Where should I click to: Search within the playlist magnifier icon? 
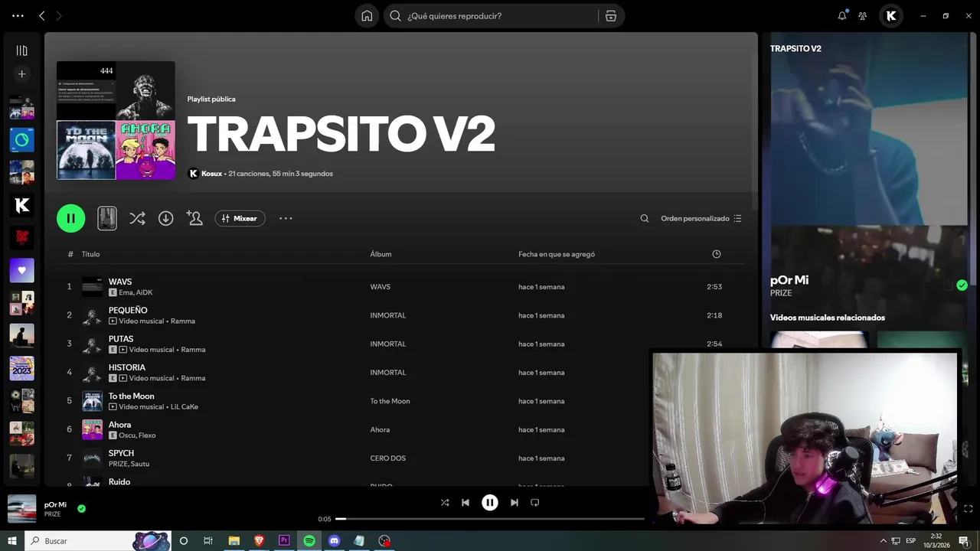(645, 218)
